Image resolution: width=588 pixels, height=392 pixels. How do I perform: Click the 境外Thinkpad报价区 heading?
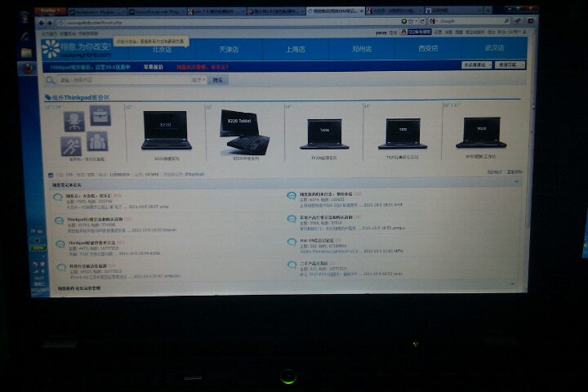(81, 97)
